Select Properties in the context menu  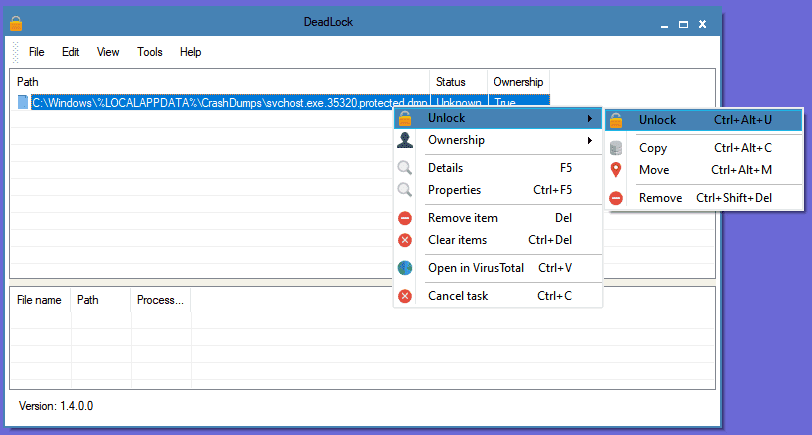498,190
